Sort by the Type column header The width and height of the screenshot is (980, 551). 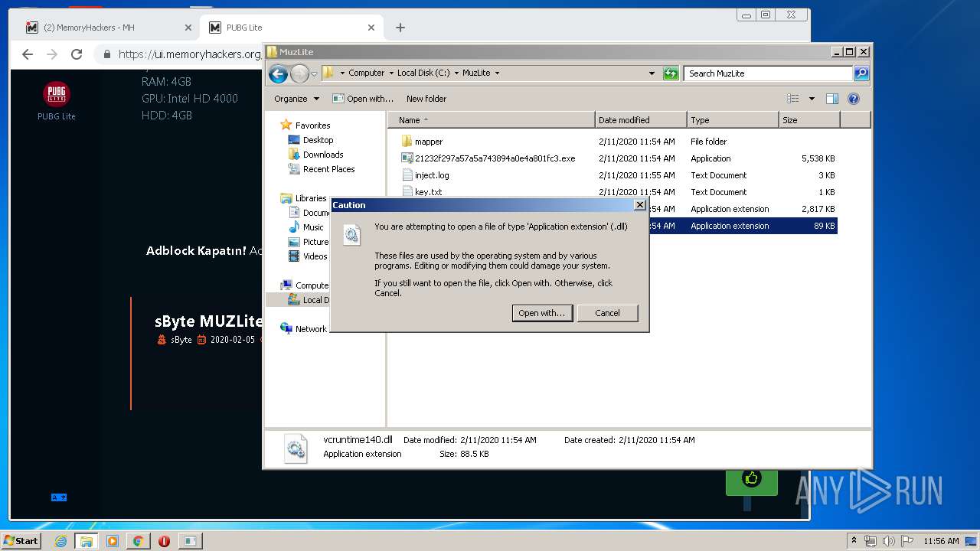(733, 120)
